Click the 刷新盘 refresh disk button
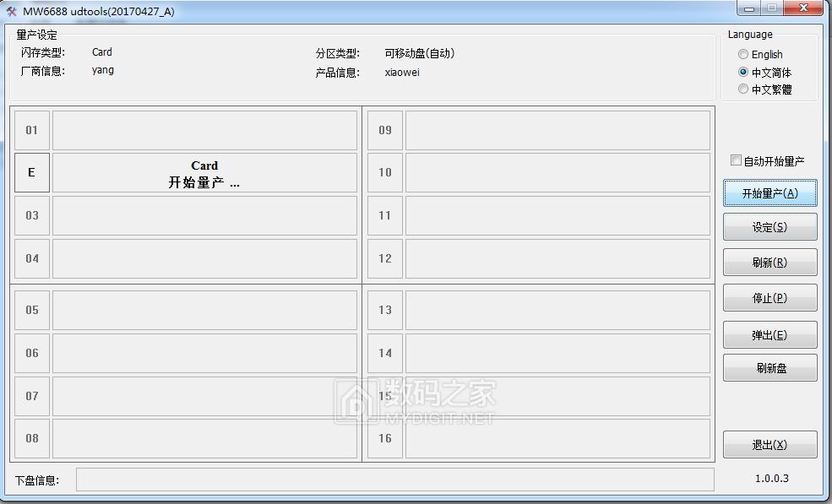The height and width of the screenshot is (504, 832). [x=769, y=368]
